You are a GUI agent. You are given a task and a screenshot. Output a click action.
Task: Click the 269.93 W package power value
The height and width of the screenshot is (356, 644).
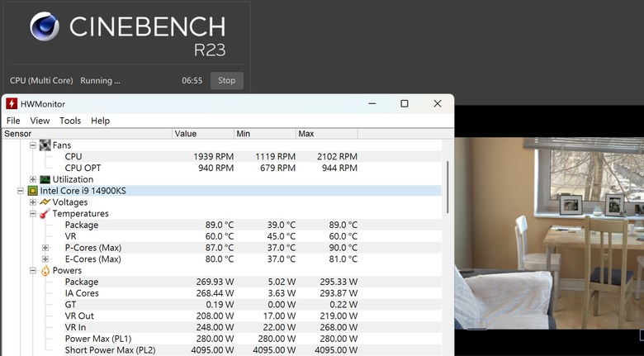[213, 282]
